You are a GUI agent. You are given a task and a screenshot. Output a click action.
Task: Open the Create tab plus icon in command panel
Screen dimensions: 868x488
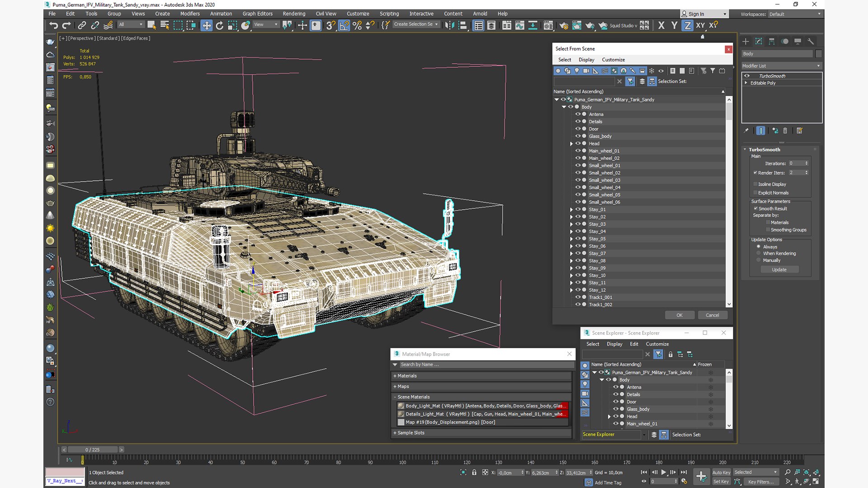point(745,41)
